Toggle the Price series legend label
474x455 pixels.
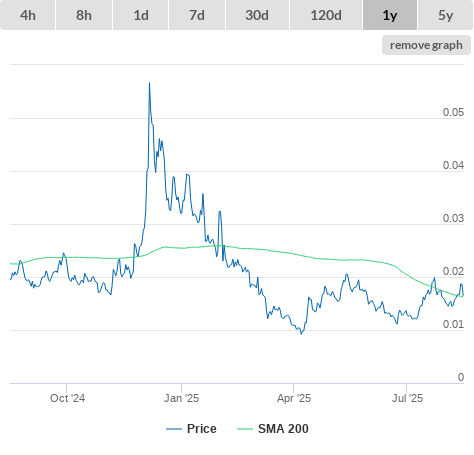(202, 429)
